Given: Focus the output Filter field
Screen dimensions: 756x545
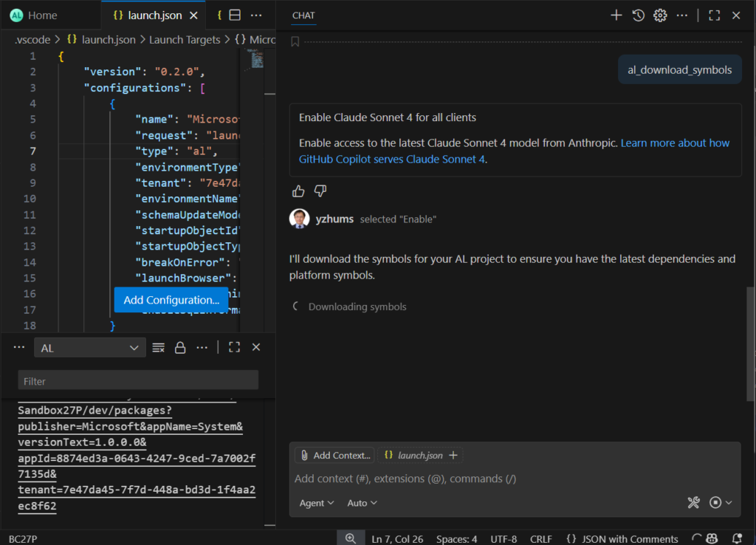Looking at the screenshot, I should 138,380.
